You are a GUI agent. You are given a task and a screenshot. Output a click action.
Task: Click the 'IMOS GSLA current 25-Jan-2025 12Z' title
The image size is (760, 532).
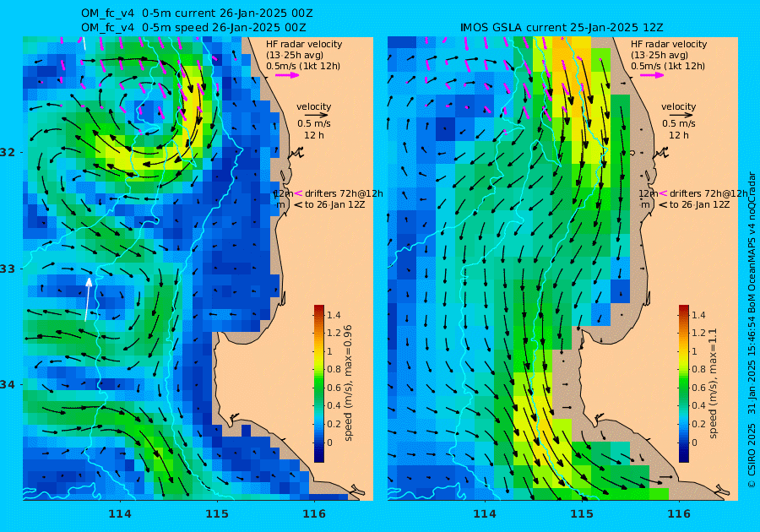(x=562, y=28)
